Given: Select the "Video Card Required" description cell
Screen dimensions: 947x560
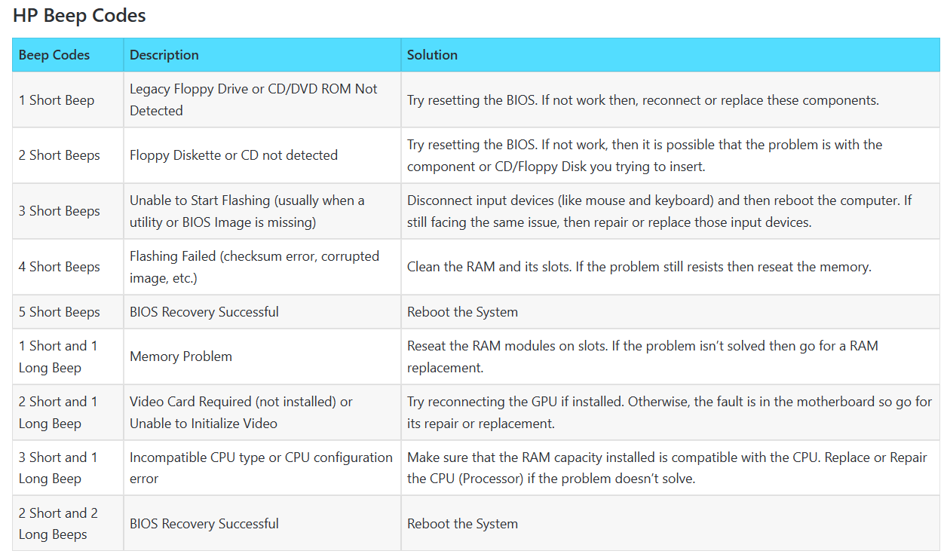Looking at the screenshot, I should pos(241,412).
